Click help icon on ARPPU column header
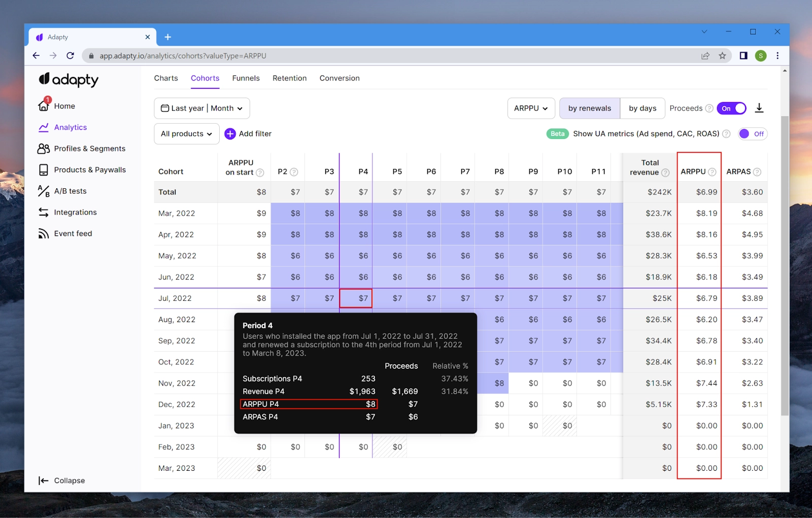Image resolution: width=812 pixels, height=518 pixels. pos(712,172)
